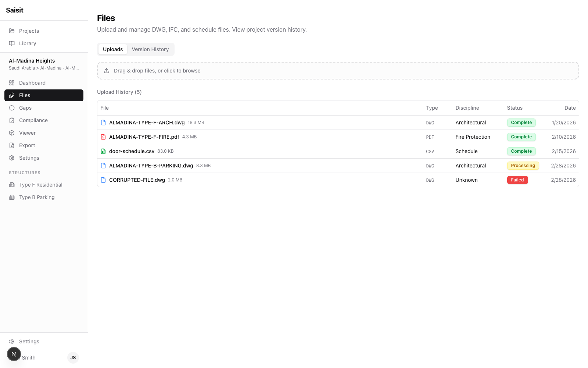Select the Al-Madina Heights project header
588x368 pixels.
44,64
